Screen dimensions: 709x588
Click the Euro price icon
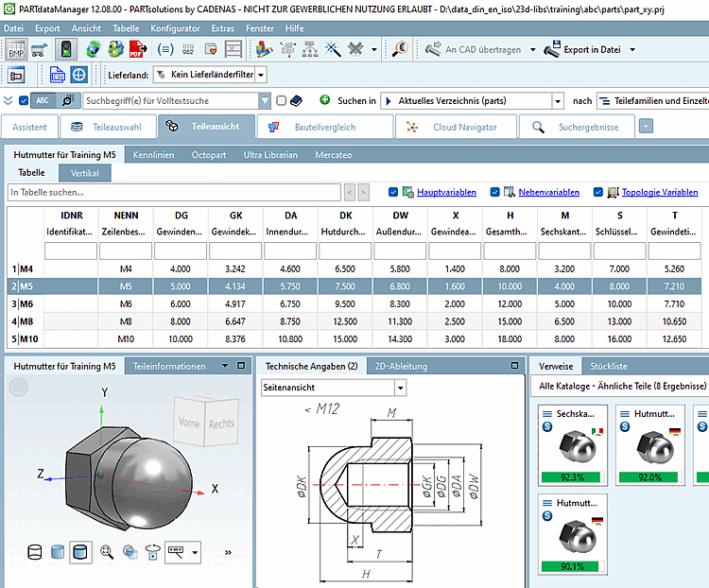[400, 49]
